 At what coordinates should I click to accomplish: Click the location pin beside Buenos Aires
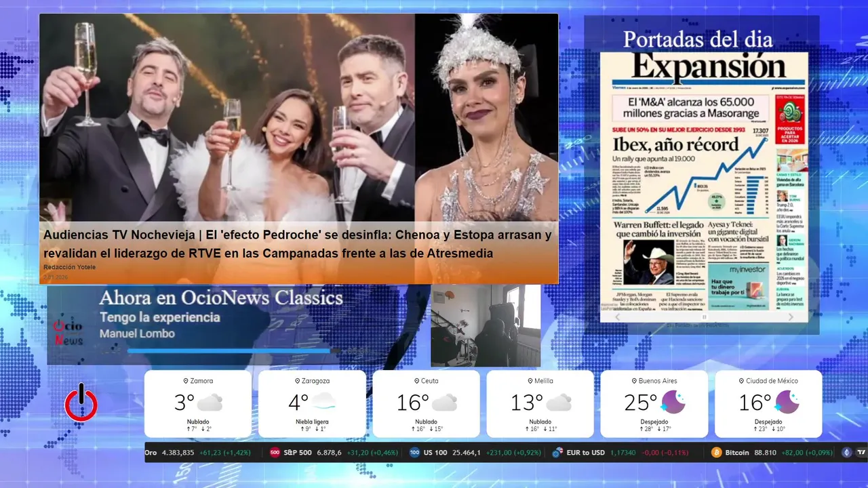[x=634, y=381]
